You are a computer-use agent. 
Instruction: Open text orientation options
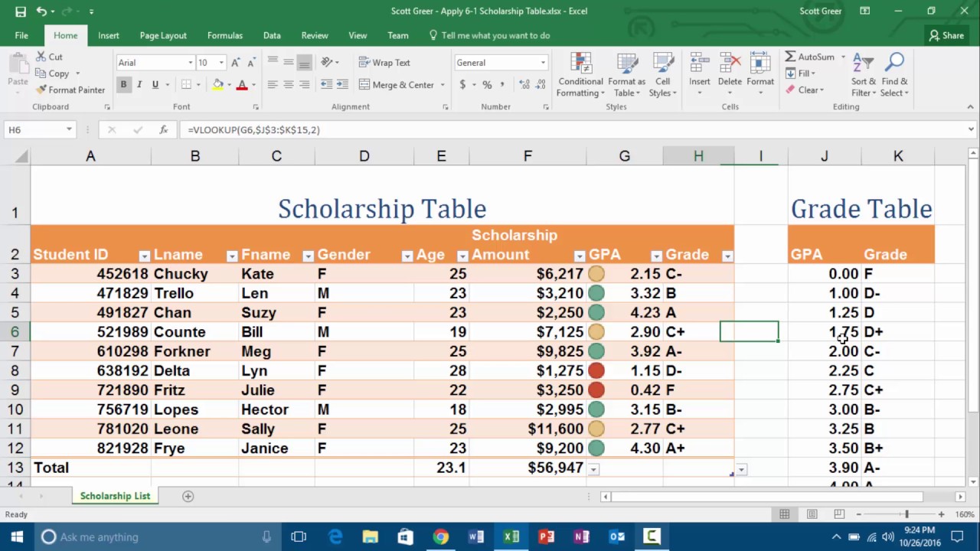330,63
